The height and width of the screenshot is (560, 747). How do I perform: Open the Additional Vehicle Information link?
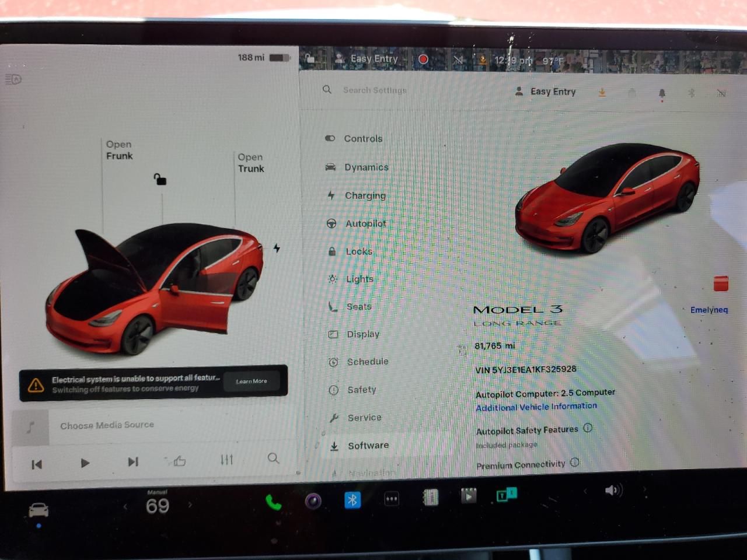[x=536, y=407]
